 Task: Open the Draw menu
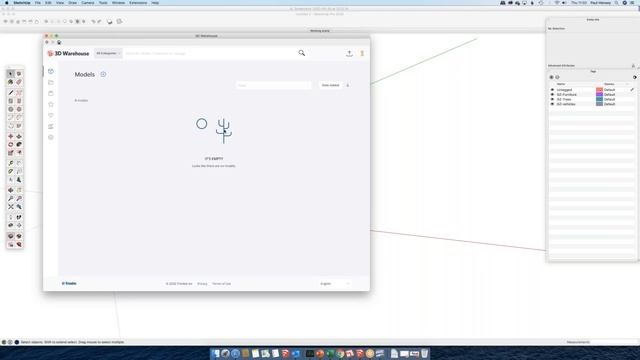click(73, 3)
